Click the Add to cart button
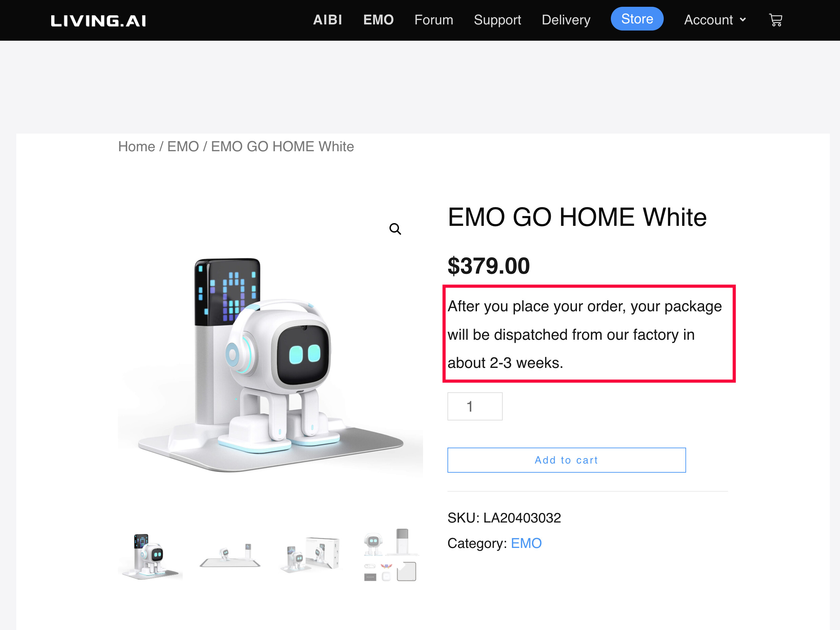The width and height of the screenshot is (840, 630). click(x=566, y=460)
